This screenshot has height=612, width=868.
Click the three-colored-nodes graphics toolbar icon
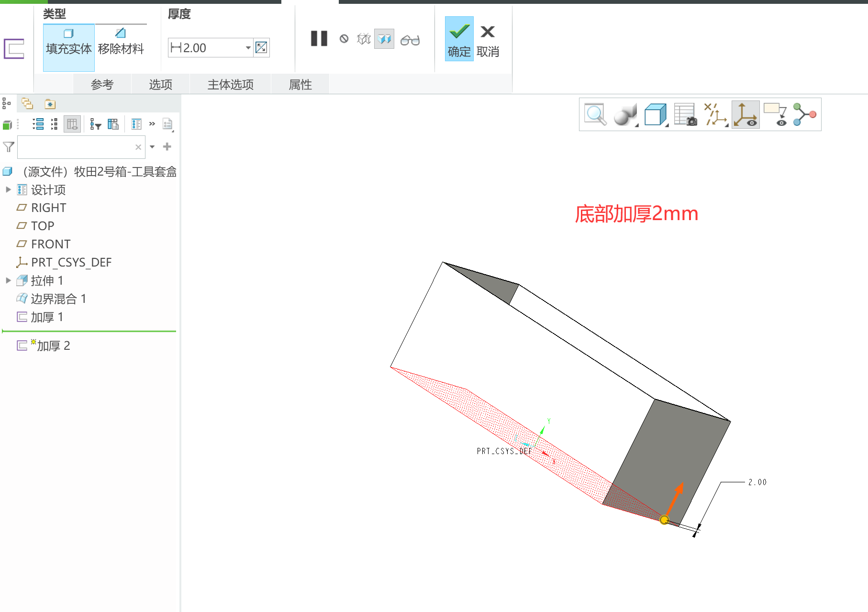[x=805, y=115]
